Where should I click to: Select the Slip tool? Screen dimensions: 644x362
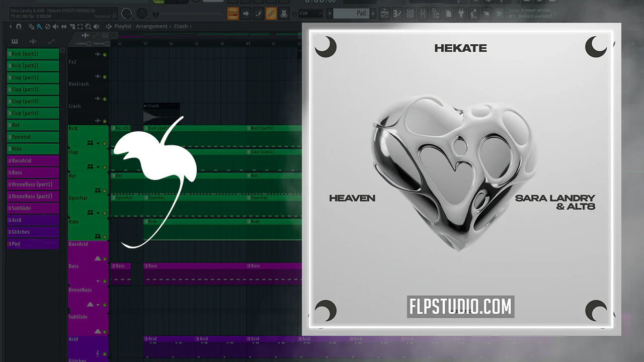pyautogui.click(x=63, y=26)
